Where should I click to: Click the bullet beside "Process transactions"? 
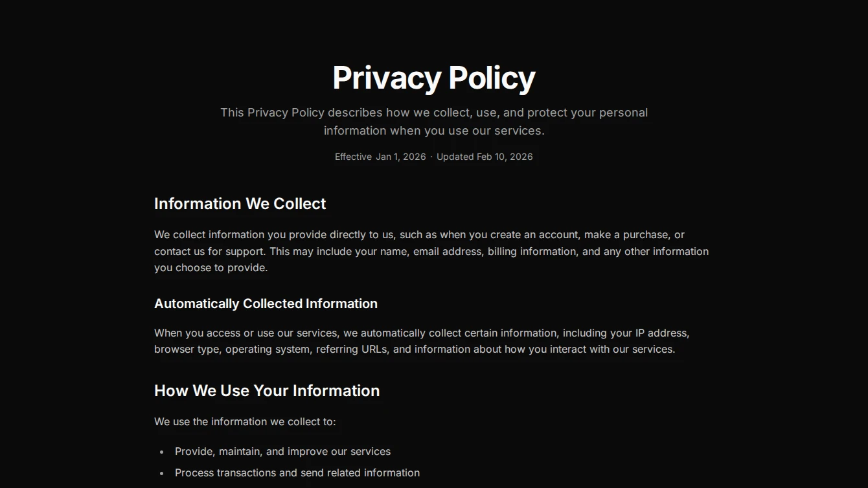click(x=162, y=474)
